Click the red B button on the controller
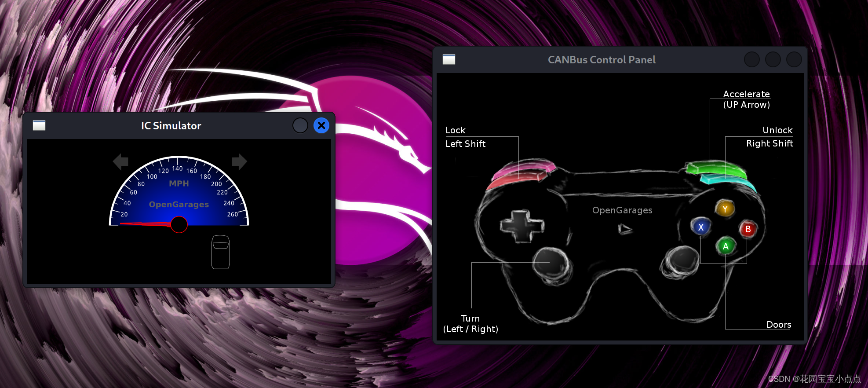Viewport: 868px width, 388px height. coord(748,229)
